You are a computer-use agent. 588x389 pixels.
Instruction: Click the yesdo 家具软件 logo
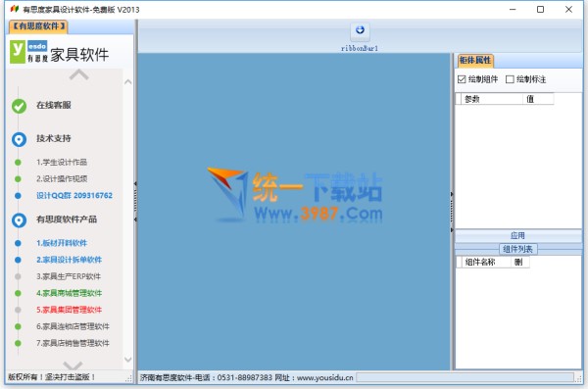point(59,52)
